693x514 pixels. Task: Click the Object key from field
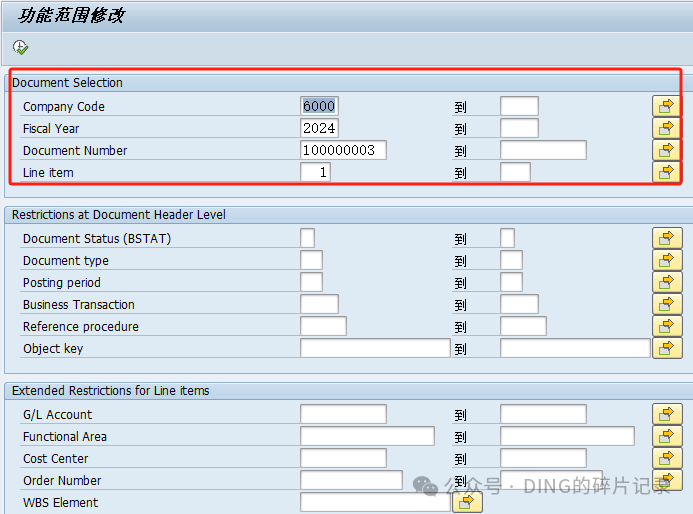[x=375, y=348]
